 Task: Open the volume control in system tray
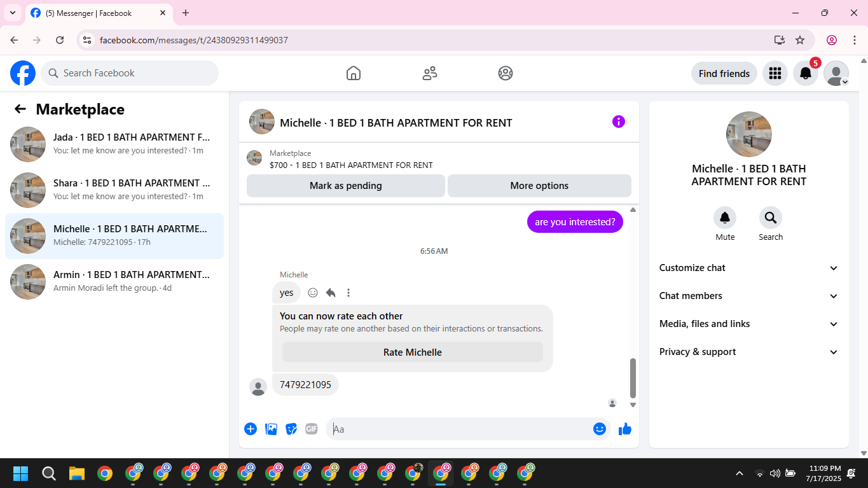pyautogui.click(x=775, y=473)
